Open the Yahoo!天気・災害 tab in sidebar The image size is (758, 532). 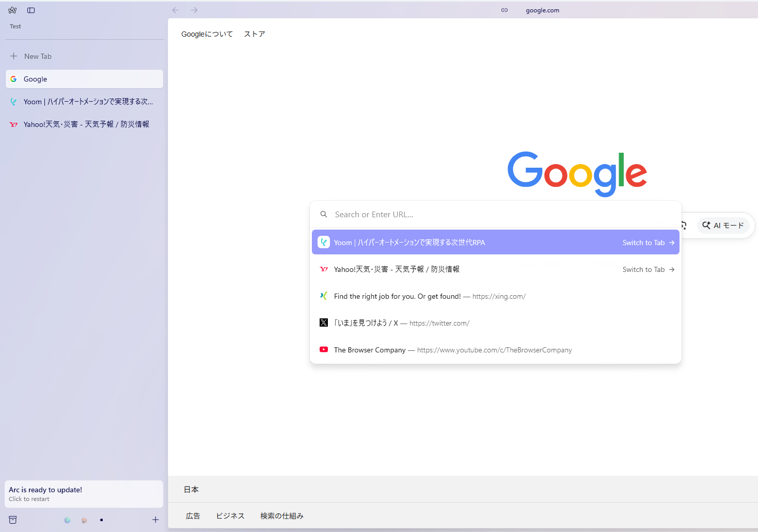point(84,124)
